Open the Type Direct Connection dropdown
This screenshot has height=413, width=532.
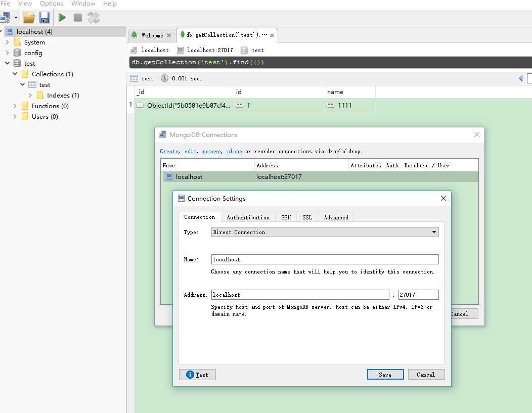(325, 232)
